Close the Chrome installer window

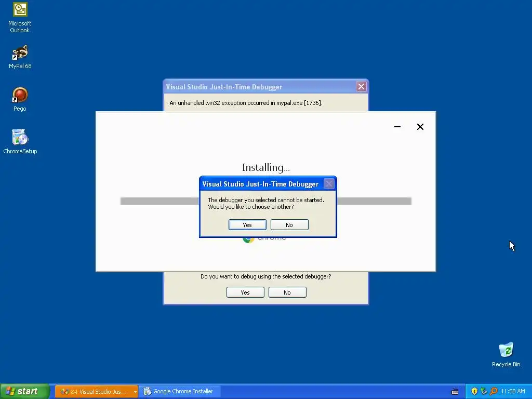[x=420, y=127]
